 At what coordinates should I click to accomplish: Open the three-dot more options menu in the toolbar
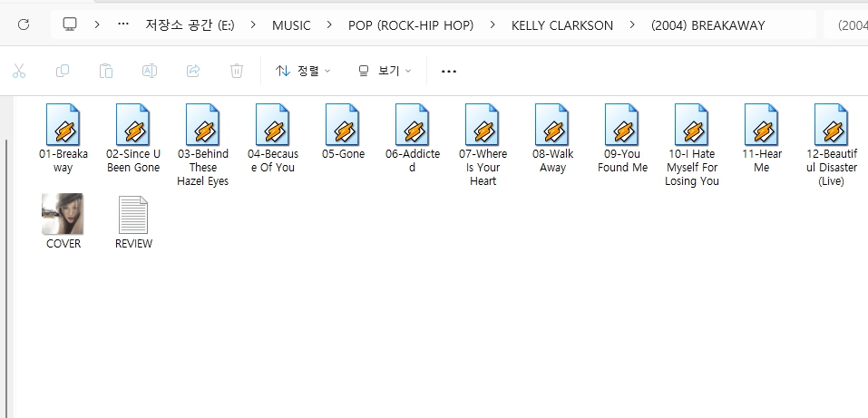(448, 71)
